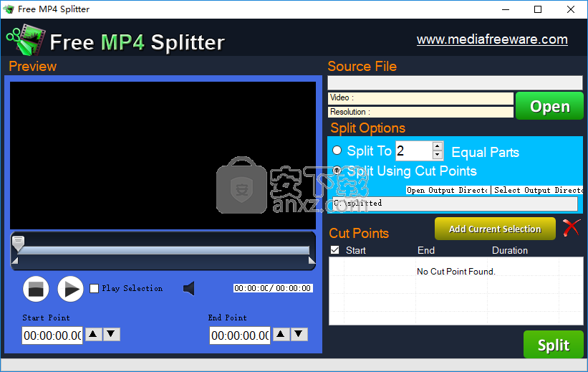
Task: Click the Start column header
Action: (x=355, y=250)
